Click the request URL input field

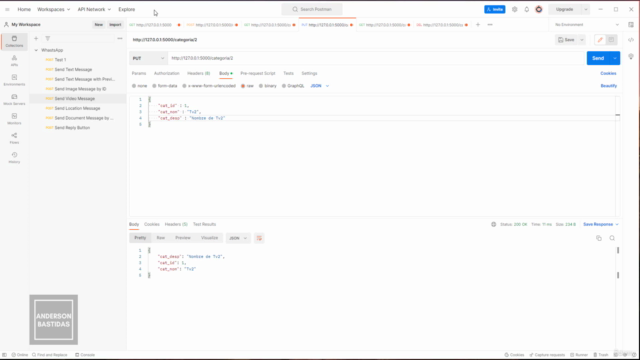(376, 58)
